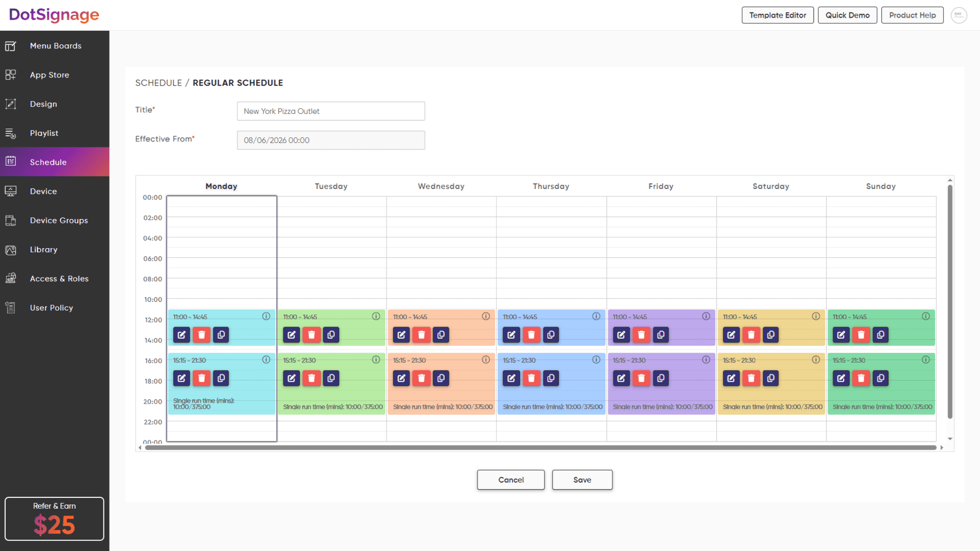Click the SCHEDULE breadcrumb link
Screen dimensions: 980x551
[159, 83]
